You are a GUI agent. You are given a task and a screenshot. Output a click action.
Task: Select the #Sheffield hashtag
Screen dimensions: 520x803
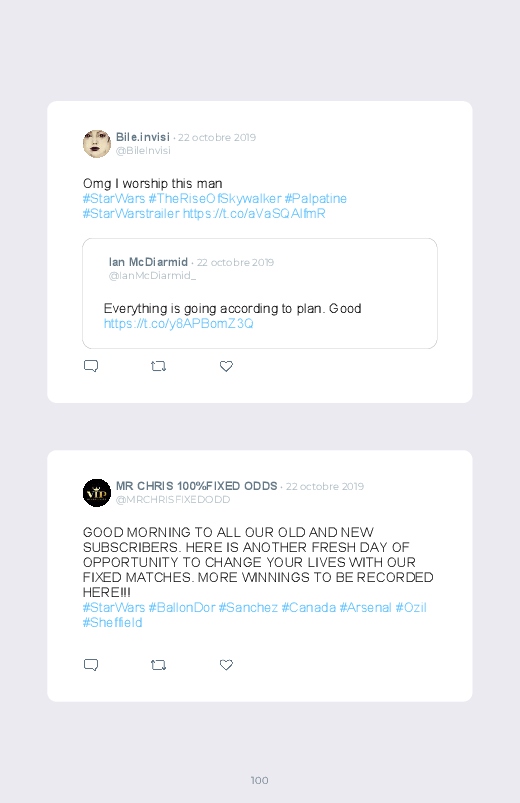[x=113, y=623]
